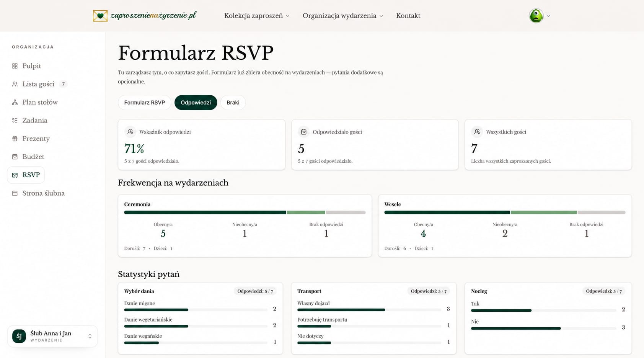Click the Danie wegańskie progress bar

(196, 343)
